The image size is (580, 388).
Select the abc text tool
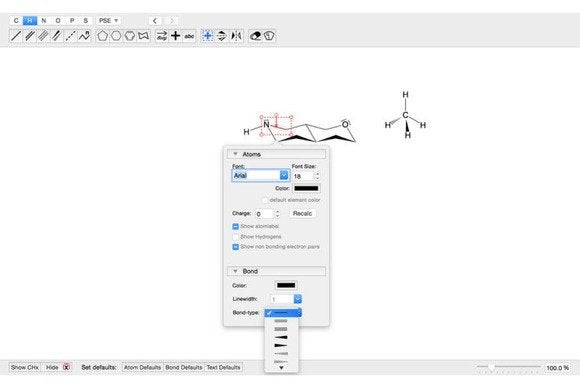(x=189, y=36)
